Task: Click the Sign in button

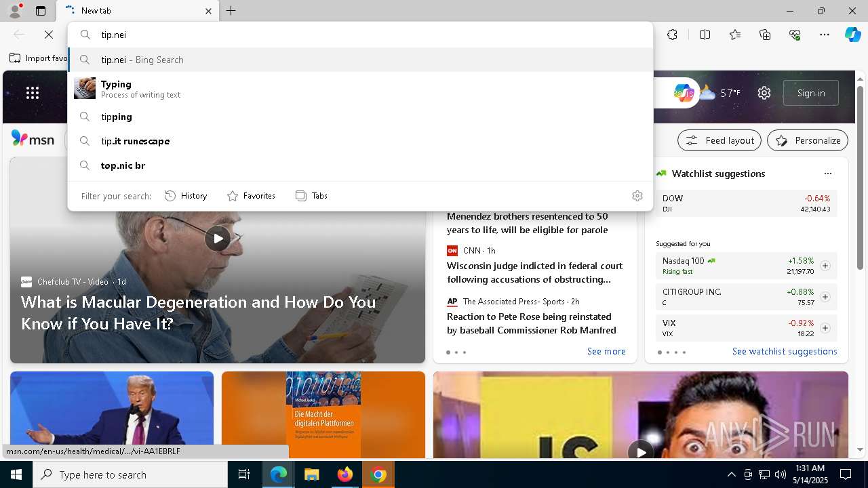Action: 811,93
